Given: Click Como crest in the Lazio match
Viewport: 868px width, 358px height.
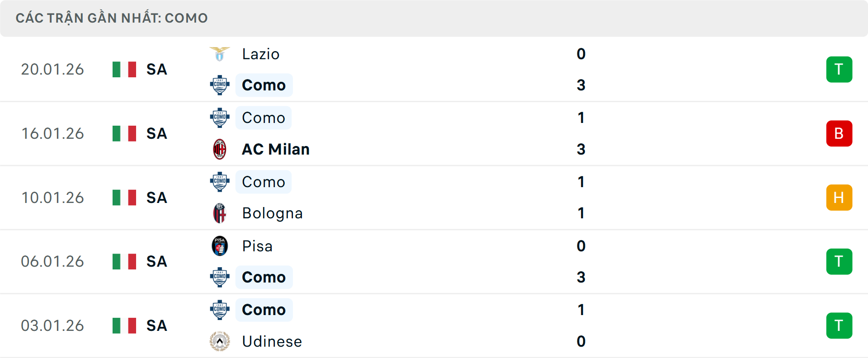Looking at the screenshot, I should [x=220, y=85].
